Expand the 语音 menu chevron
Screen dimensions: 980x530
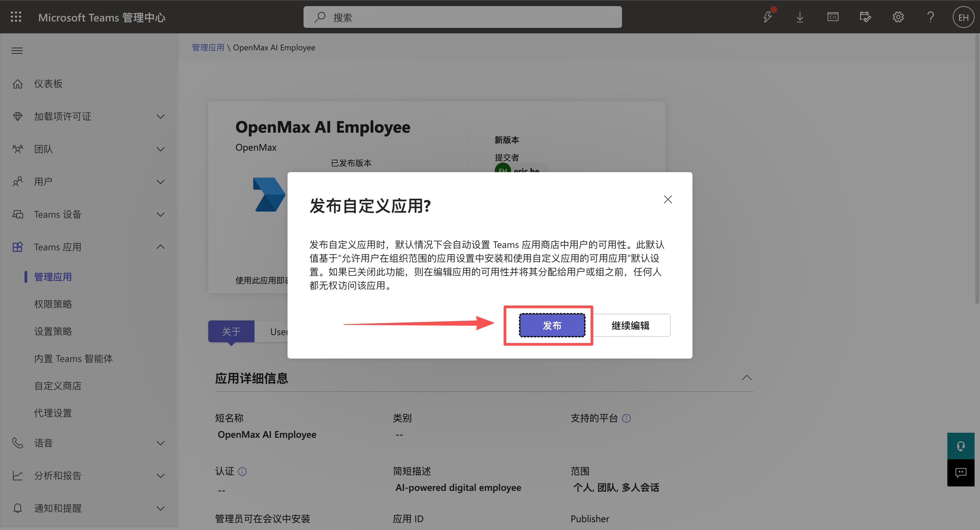coord(161,443)
